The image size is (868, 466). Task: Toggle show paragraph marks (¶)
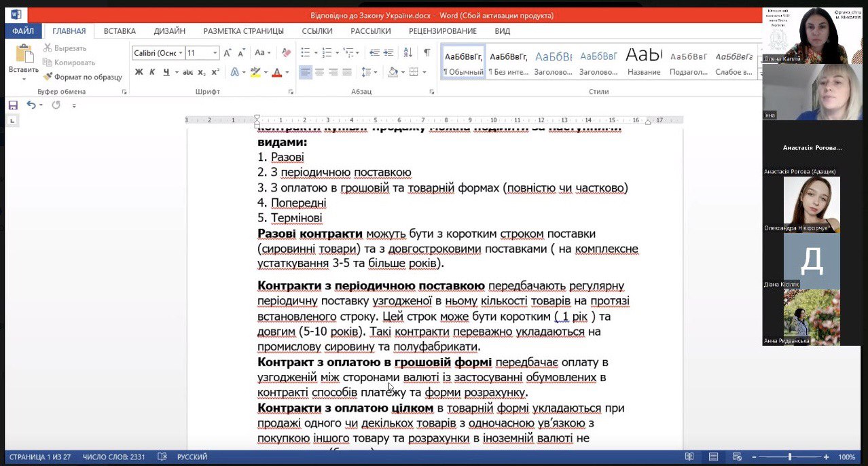[x=427, y=52]
